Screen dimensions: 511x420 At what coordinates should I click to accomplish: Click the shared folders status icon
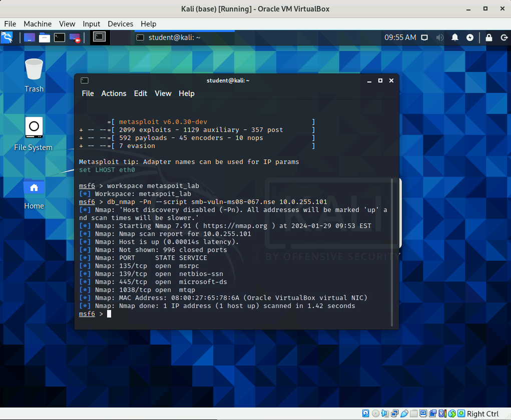[x=413, y=413]
